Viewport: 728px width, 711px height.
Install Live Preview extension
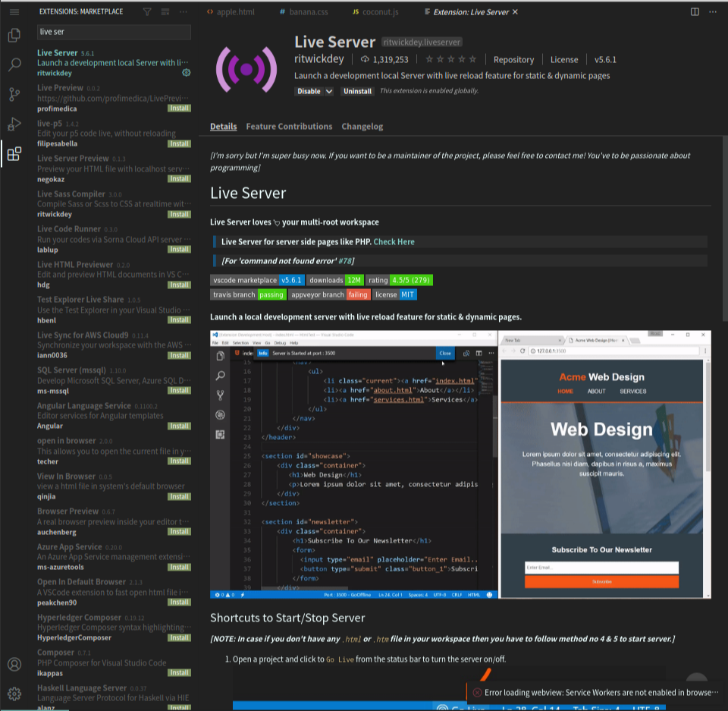[179, 109]
